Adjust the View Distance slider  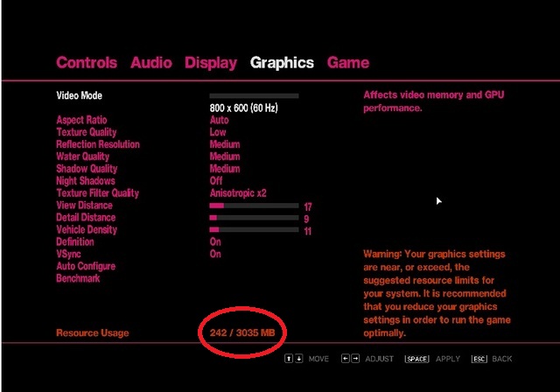(x=254, y=206)
